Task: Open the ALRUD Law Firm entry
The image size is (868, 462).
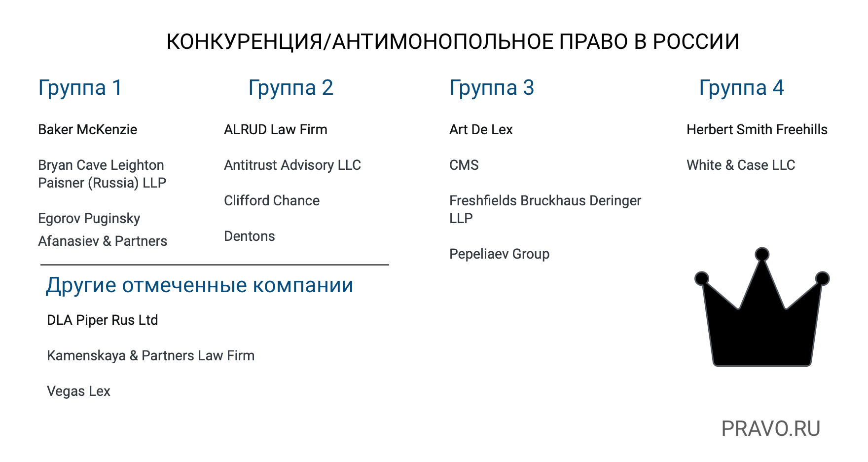Action: click(276, 129)
